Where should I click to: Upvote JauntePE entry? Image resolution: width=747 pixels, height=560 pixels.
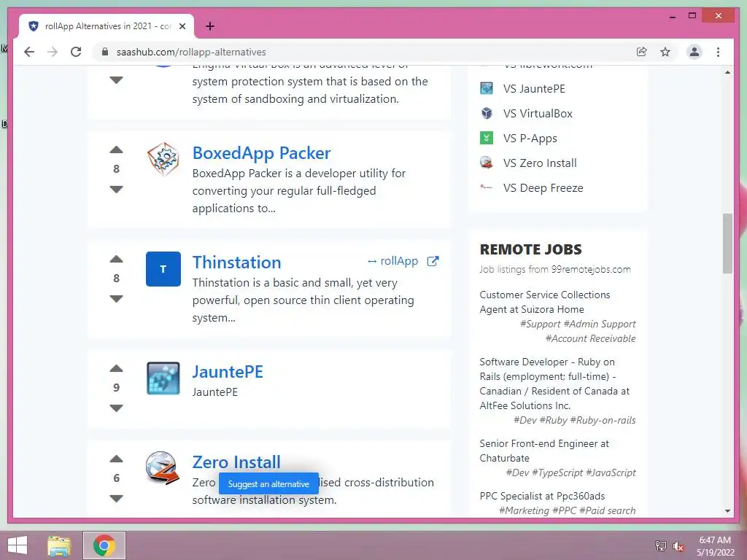(116, 368)
